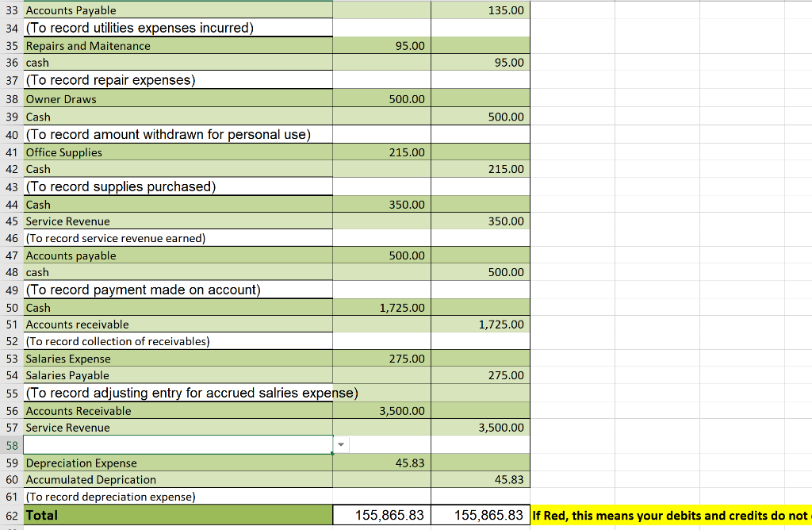This screenshot has width=812, height=530.
Task: Click the Total label cell
Action: click(178, 515)
